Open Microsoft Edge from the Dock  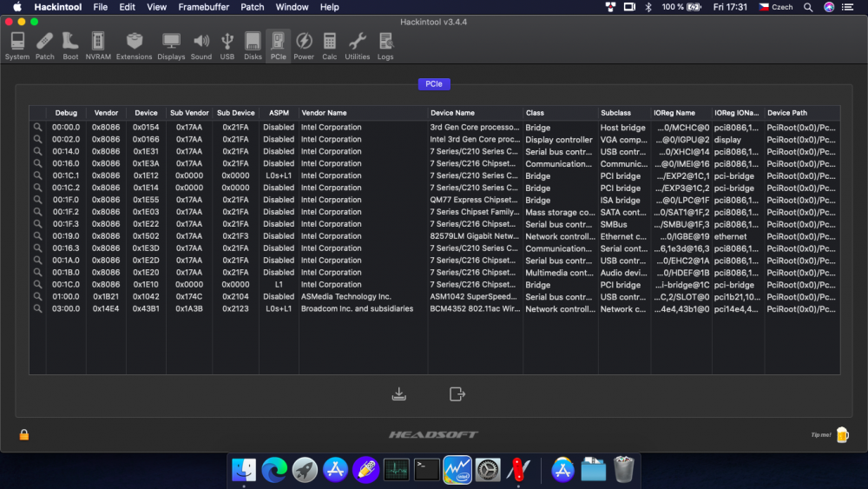point(274,470)
